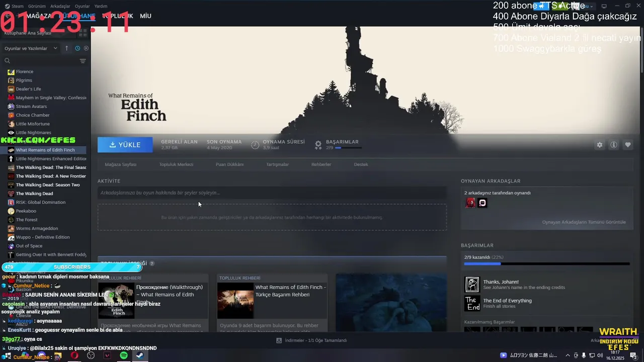Click the Out of Space game icon
Screen dimensions: 644x362
pyautogui.click(x=11, y=246)
